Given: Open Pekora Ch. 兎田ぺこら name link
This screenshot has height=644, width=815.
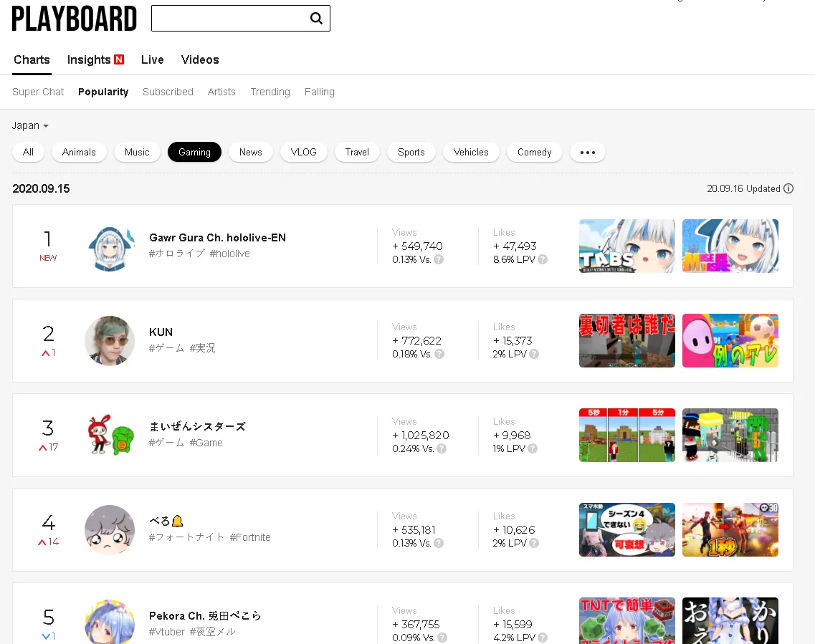Looking at the screenshot, I should point(205,616).
